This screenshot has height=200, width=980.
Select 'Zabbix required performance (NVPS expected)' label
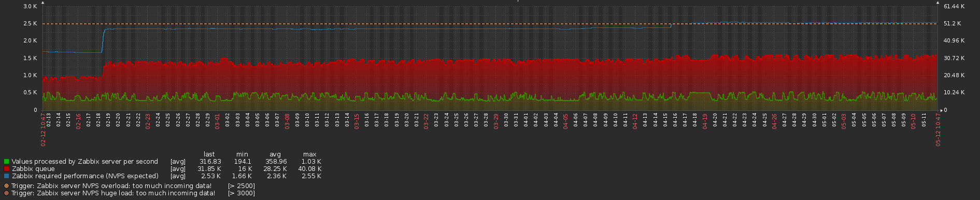click(x=85, y=176)
